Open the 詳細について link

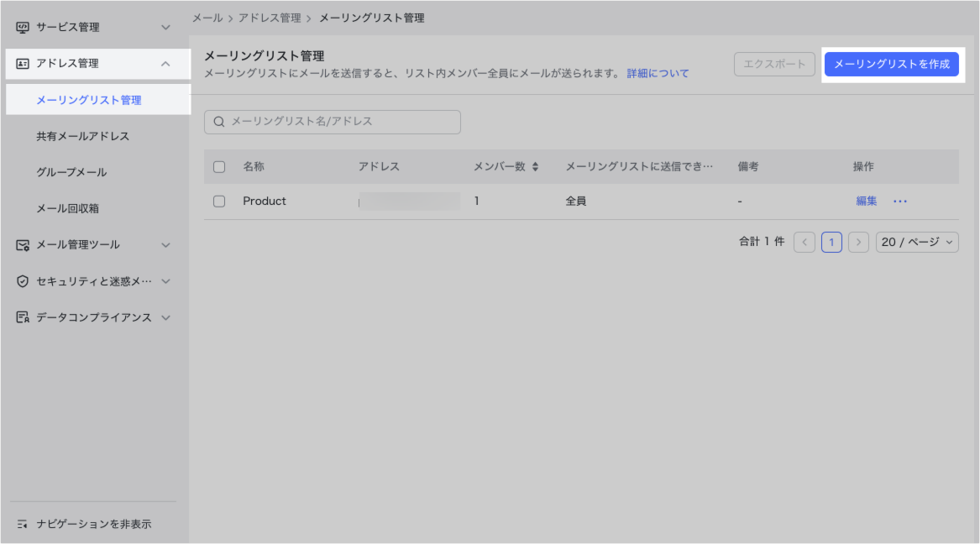coord(658,74)
